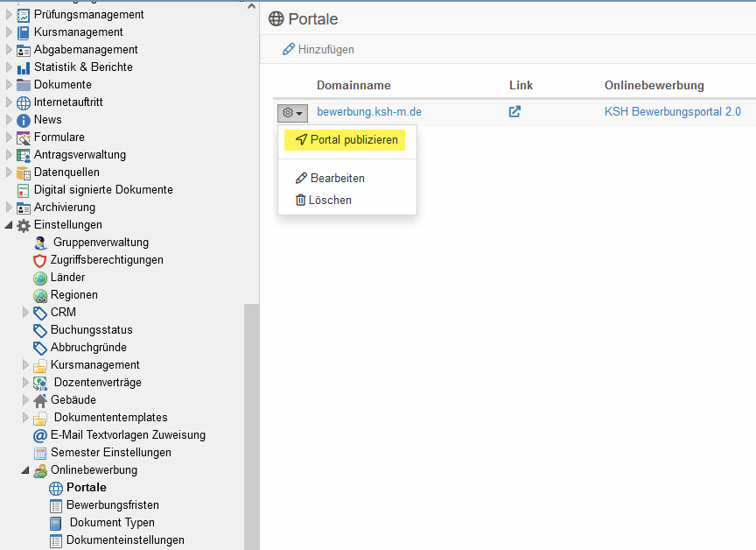Screen dimensions: 756x550
Task: Expand the CRM tree node
Action: 25,313
